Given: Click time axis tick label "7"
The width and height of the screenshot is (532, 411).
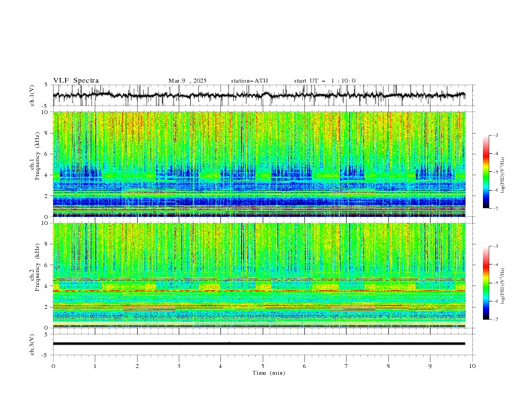Looking at the screenshot, I should pyautogui.click(x=347, y=366).
